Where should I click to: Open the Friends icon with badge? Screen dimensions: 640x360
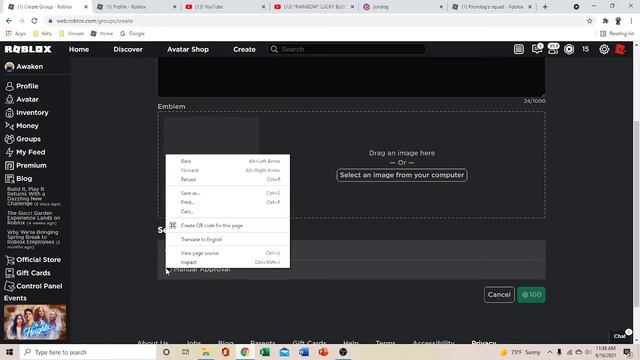[553, 49]
